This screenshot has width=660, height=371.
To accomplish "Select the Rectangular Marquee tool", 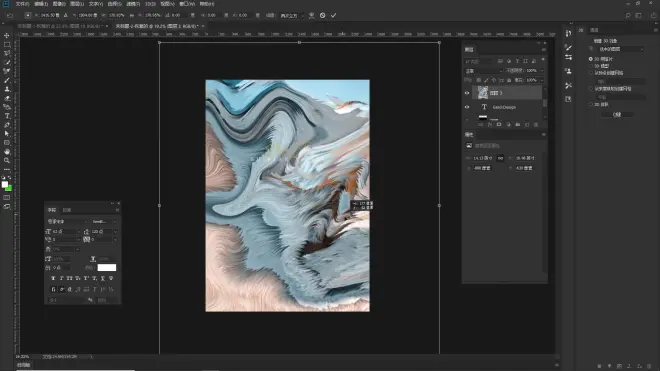I will point(7,44).
